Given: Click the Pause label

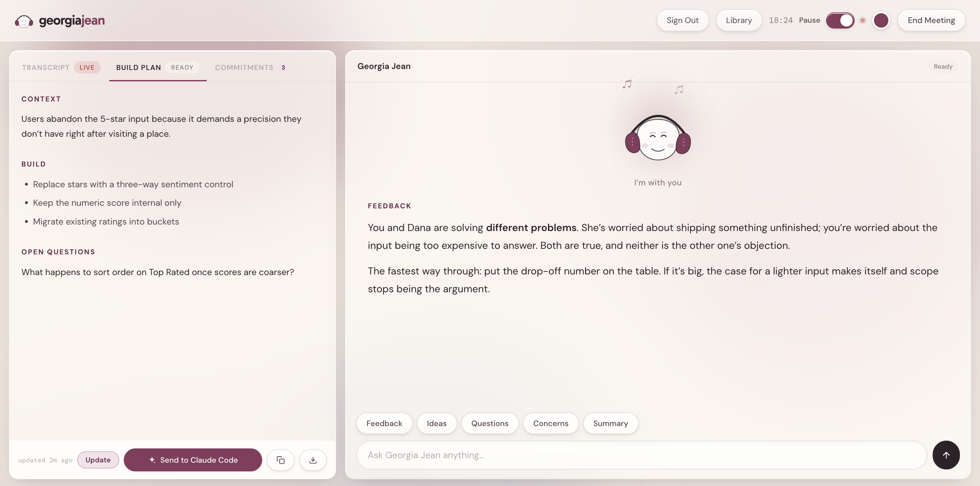Looking at the screenshot, I should [809, 20].
